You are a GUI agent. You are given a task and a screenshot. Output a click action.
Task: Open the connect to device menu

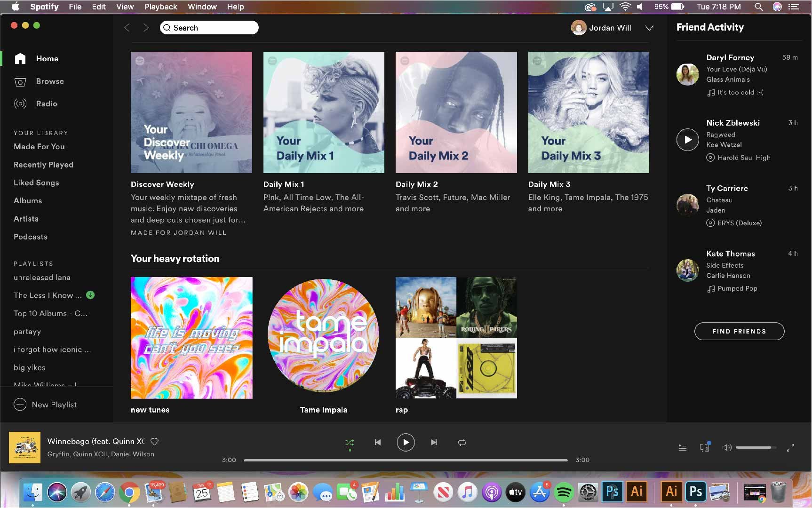[704, 447]
